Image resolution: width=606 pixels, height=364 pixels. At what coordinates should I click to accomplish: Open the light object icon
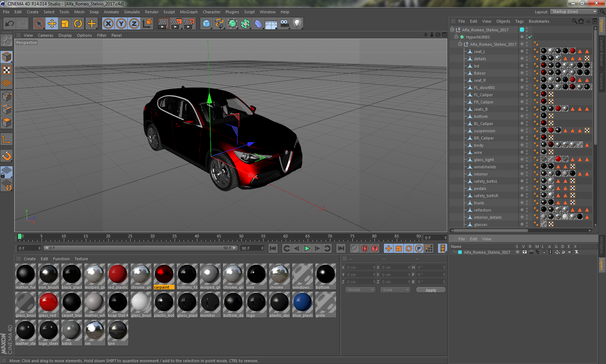(297, 24)
